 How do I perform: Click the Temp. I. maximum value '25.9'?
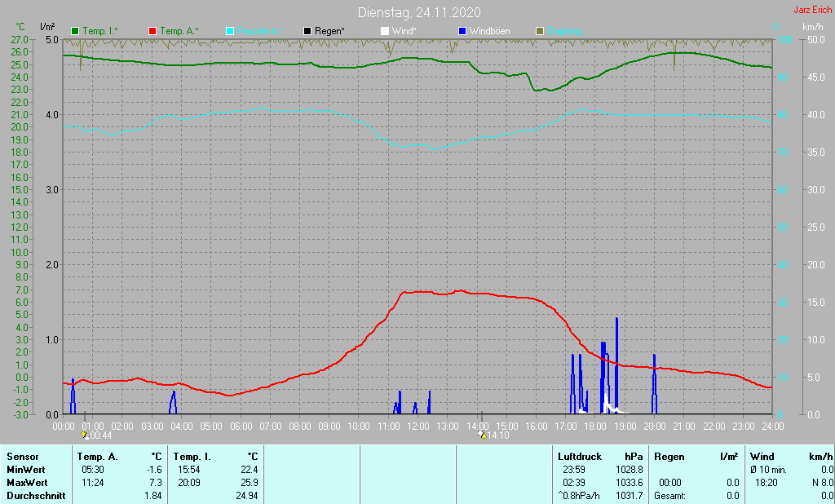(x=250, y=483)
